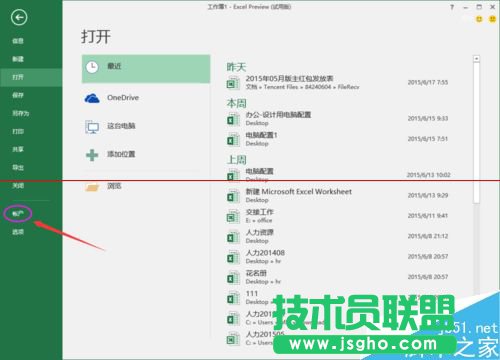This screenshot has height=360, width=500.
Task: Click the Excel icon of the 2015年05月 file
Action: tap(233, 83)
